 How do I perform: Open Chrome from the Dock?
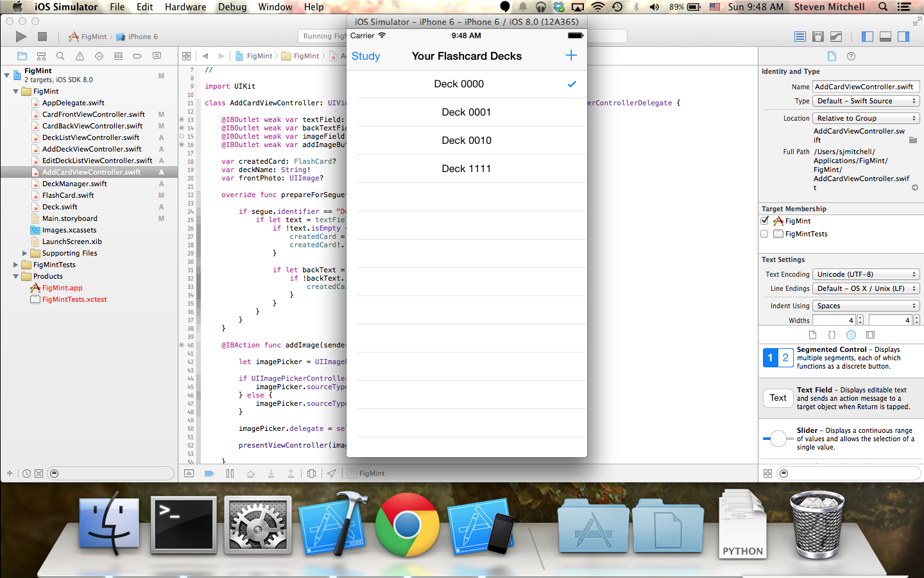(407, 524)
